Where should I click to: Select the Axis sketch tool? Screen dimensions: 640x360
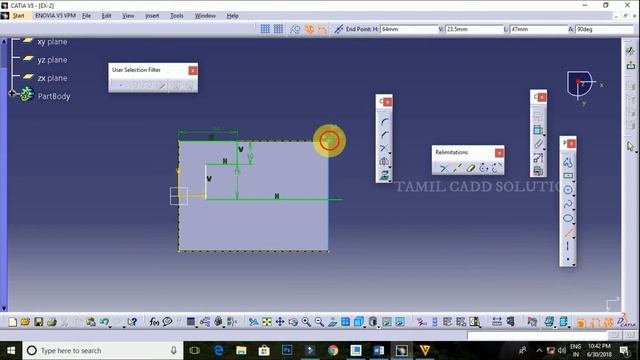click(567, 246)
